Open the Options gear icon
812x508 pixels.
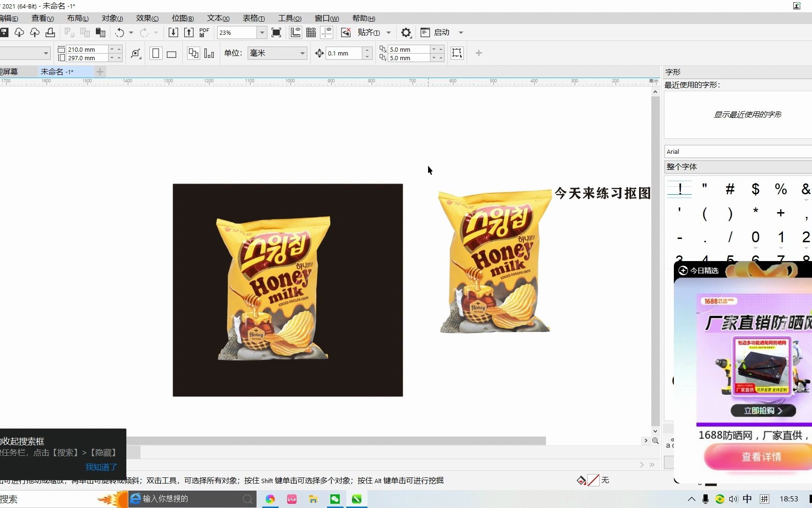tap(406, 32)
